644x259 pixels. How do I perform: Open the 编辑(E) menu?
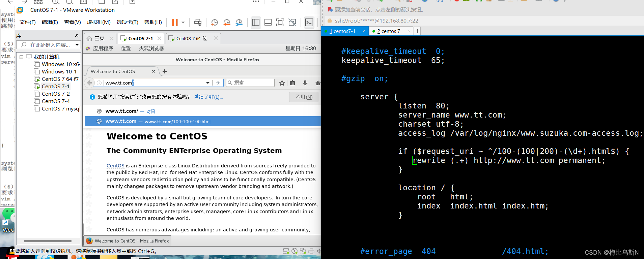pyautogui.click(x=50, y=22)
